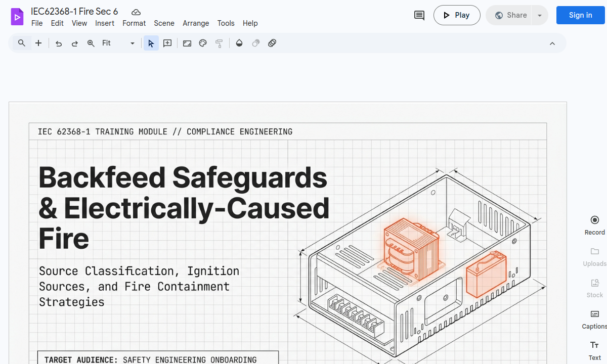The image size is (607, 364).
Task: Open the Arrange menu
Action: [x=196, y=23]
